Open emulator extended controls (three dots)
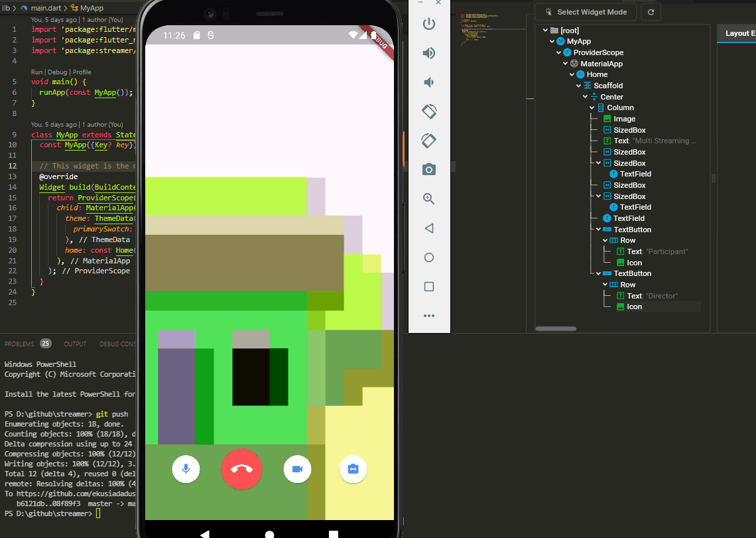The height and width of the screenshot is (538, 756). coord(428,316)
